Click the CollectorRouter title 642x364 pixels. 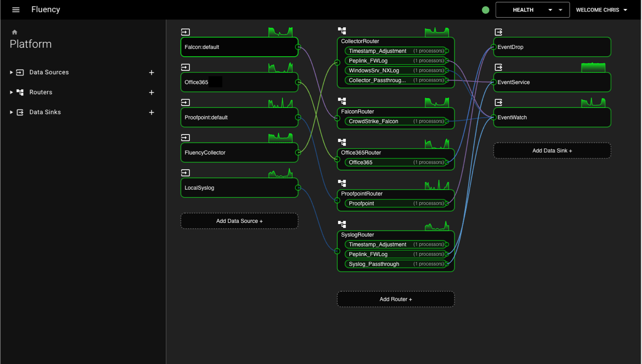click(360, 41)
